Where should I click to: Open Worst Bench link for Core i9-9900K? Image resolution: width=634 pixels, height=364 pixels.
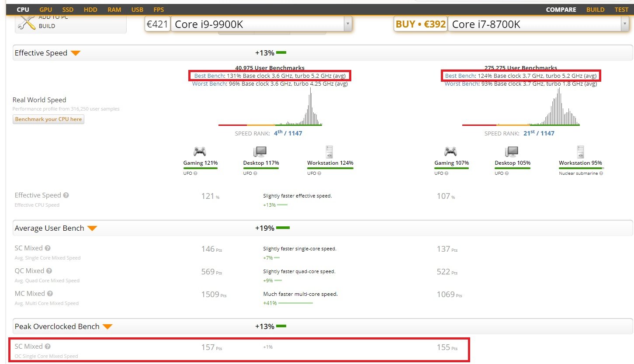207,83
